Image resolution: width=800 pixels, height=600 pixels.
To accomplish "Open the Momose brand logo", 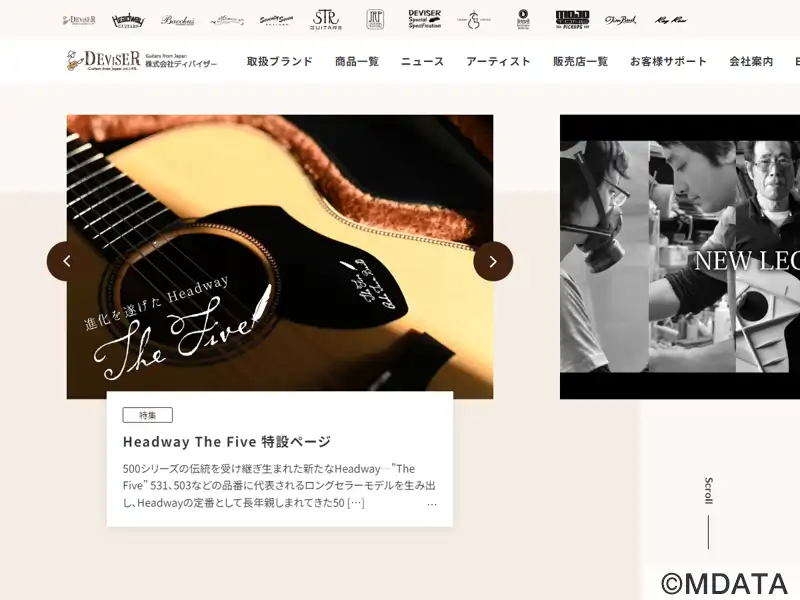I will [227, 20].
